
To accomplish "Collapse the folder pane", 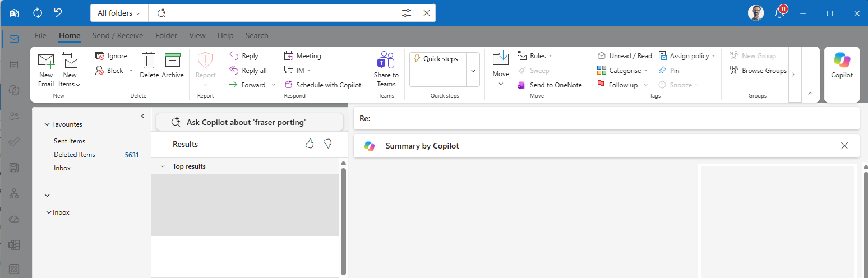I will (142, 116).
